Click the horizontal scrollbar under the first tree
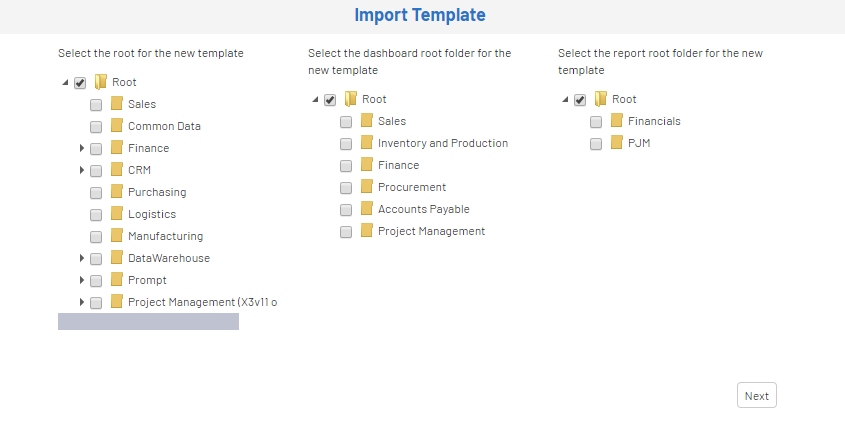The width and height of the screenshot is (845, 421). 148,321
